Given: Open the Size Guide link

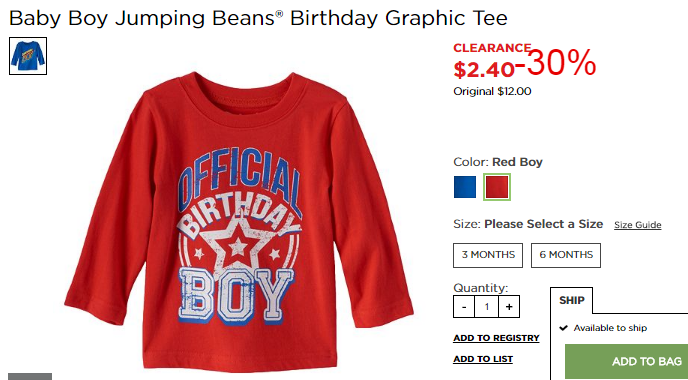Looking at the screenshot, I should [638, 225].
